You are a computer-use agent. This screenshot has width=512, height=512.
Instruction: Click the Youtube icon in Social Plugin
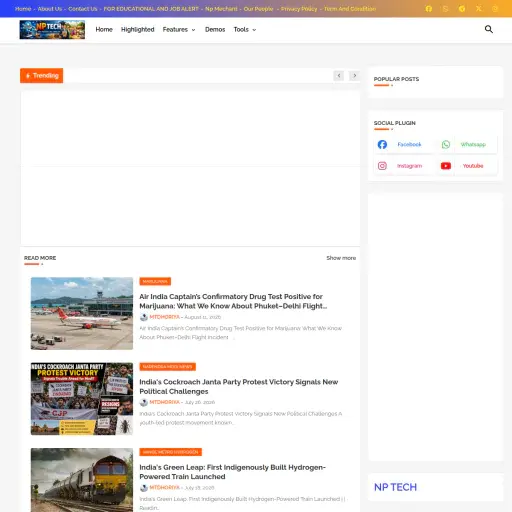click(x=446, y=166)
